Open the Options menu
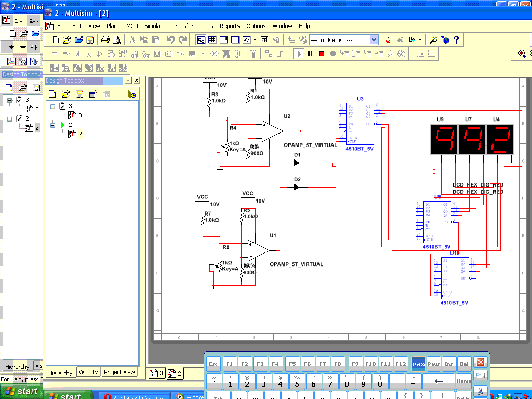 (x=256, y=26)
